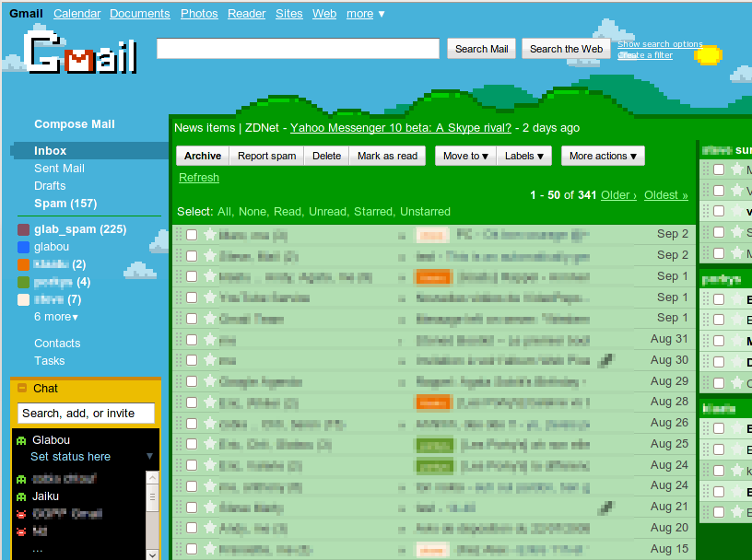Open the Contacts page
The image size is (752, 560).
click(57, 344)
